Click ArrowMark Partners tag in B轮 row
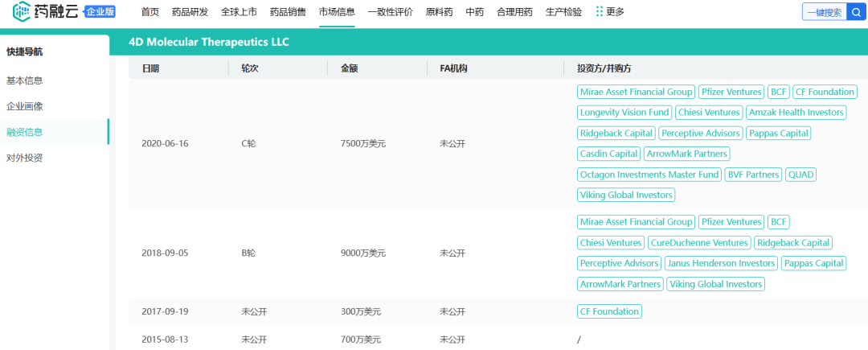This screenshot has width=868, height=350. click(x=620, y=284)
